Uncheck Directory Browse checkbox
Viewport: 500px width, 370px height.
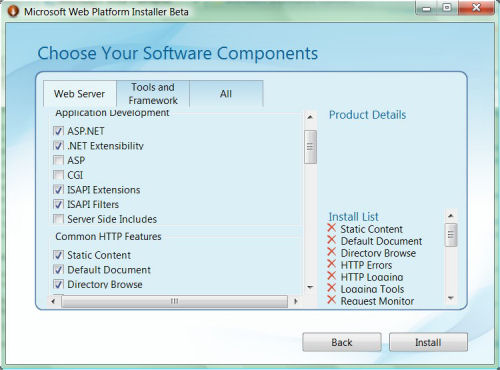click(58, 284)
